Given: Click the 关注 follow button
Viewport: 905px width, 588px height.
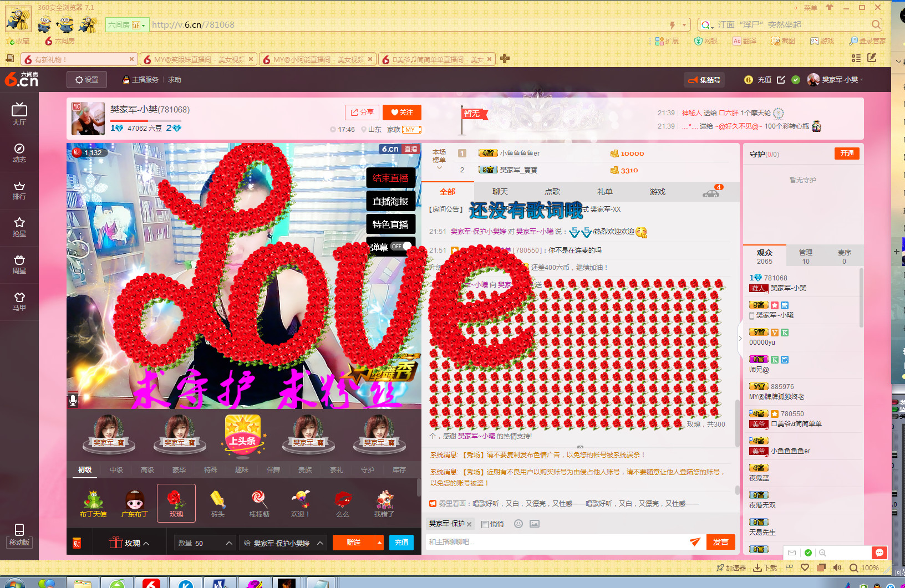Looking at the screenshot, I should point(402,113).
